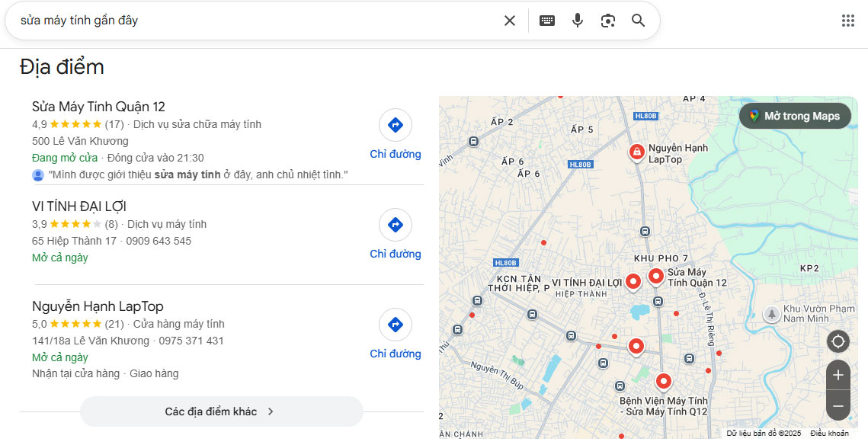868x445 pixels.
Task: Zoom out using the map minus button
Action: click(x=838, y=406)
